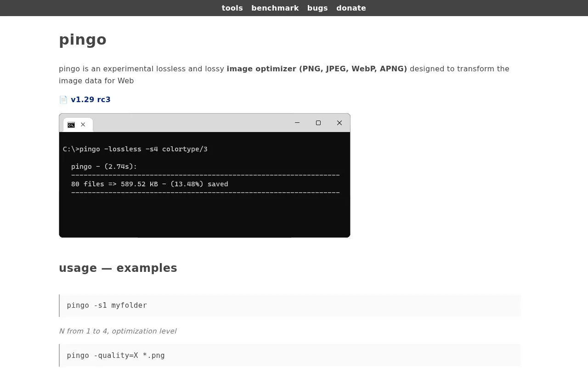Click the bold 'image optimizer (PNG, JPEG, WebP, APNG)' text

(x=317, y=69)
